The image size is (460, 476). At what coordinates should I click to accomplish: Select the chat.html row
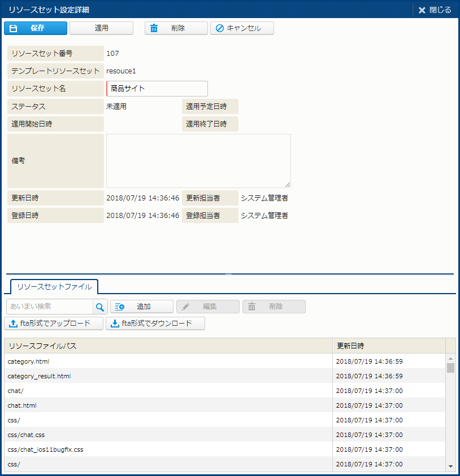point(168,405)
